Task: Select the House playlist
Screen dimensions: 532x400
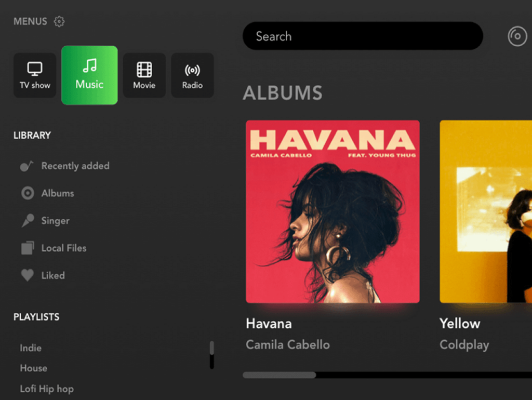Action: pyautogui.click(x=34, y=368)
